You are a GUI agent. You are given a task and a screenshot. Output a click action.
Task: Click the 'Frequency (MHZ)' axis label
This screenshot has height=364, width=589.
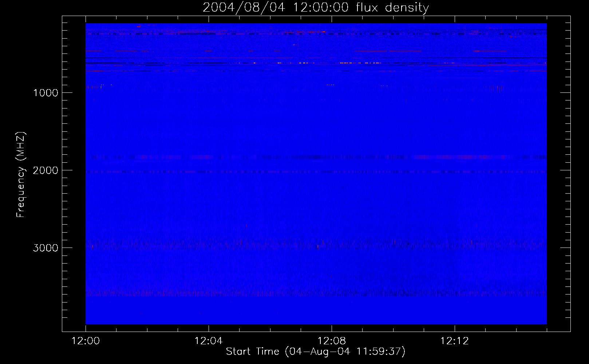[21, 175]
